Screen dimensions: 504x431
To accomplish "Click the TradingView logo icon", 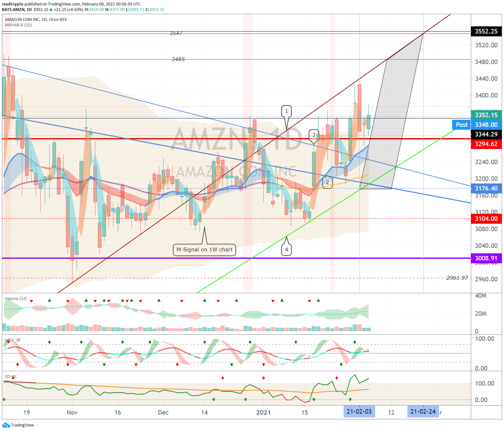I will [6, 425].
